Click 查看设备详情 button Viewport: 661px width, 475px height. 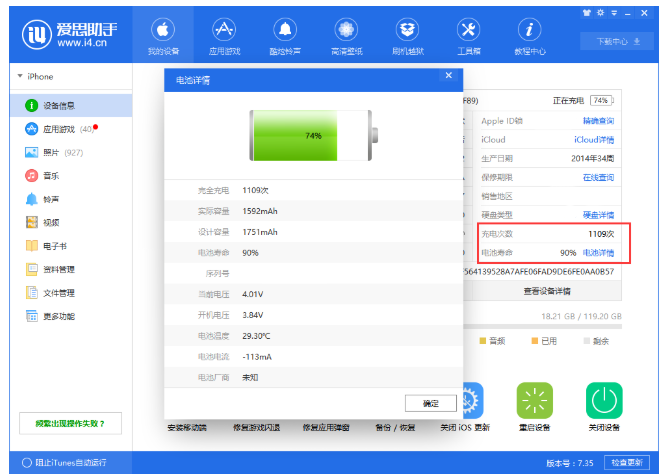tap(547, 291)
